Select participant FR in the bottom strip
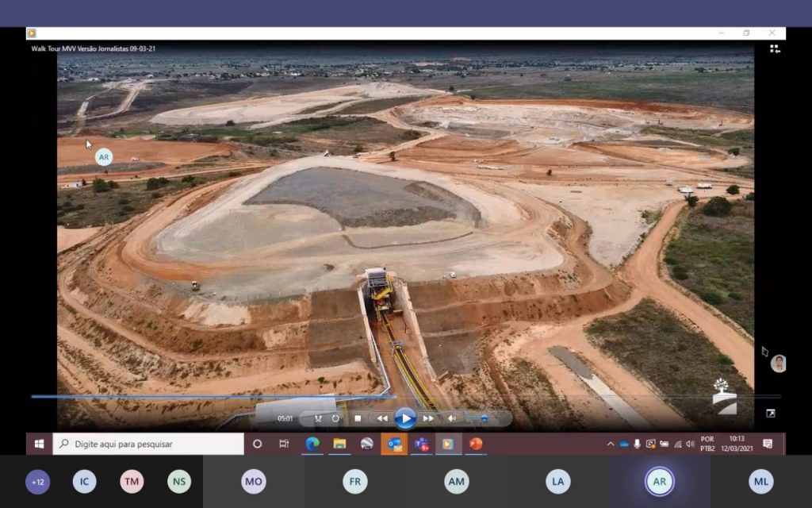Image resolution: width=812 pixels, height=508 pixels. coord(354,482)
